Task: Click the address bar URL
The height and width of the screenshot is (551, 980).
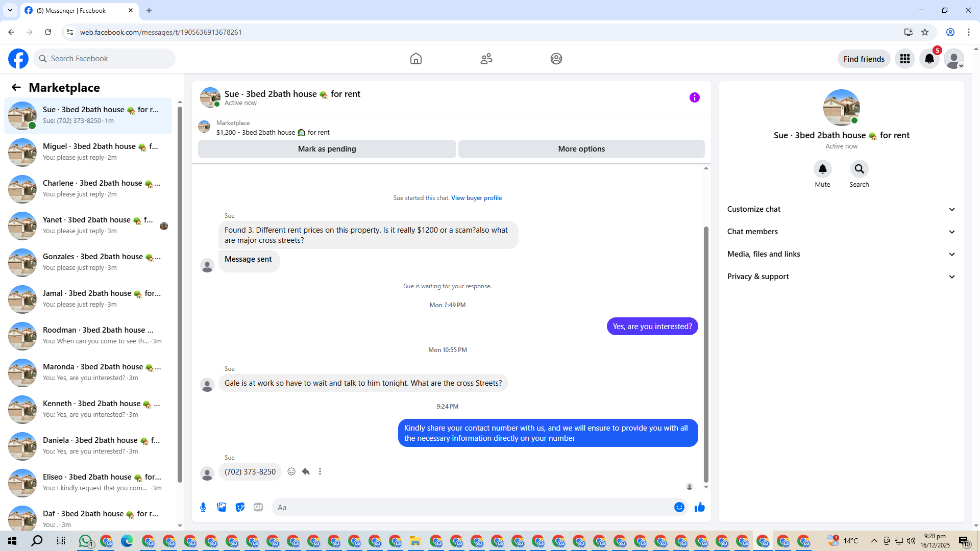Action: tap(161, 32)
